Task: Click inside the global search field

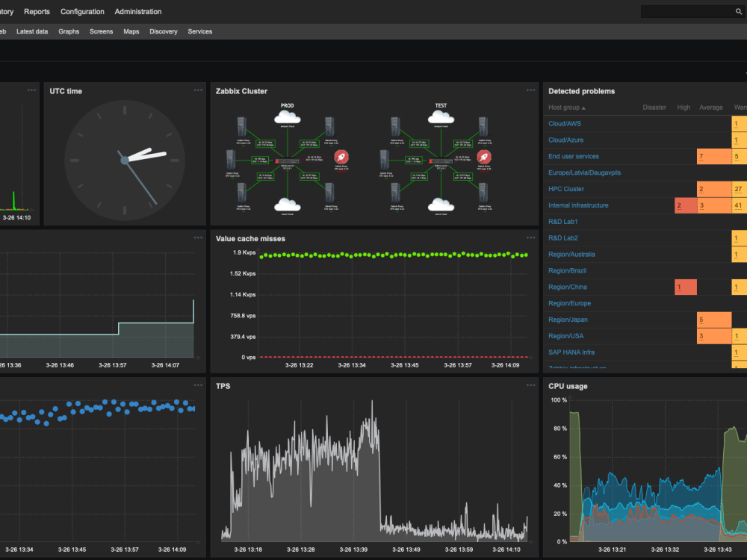Action: (687, 11)
